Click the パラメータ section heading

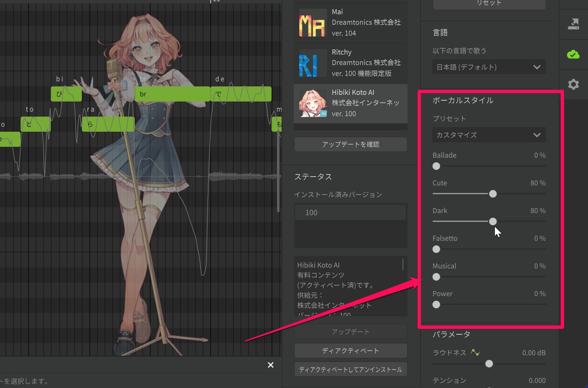point(452,334)
